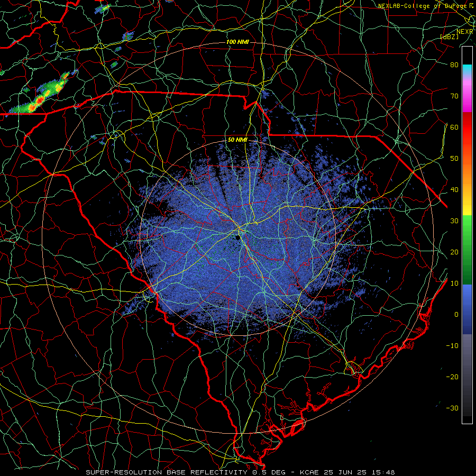Click the 50 value on the dBZ scale
Screen dimensions: 476x476
point(454,159)
